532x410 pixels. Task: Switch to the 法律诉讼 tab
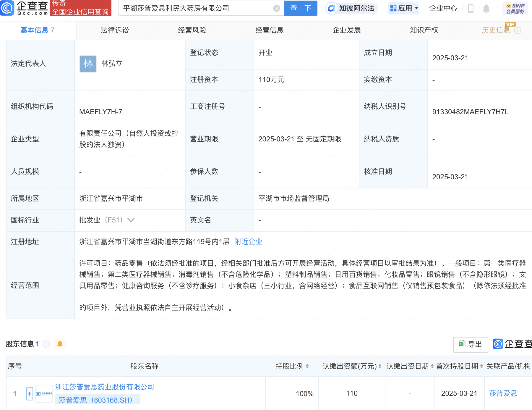click(115, 30)
